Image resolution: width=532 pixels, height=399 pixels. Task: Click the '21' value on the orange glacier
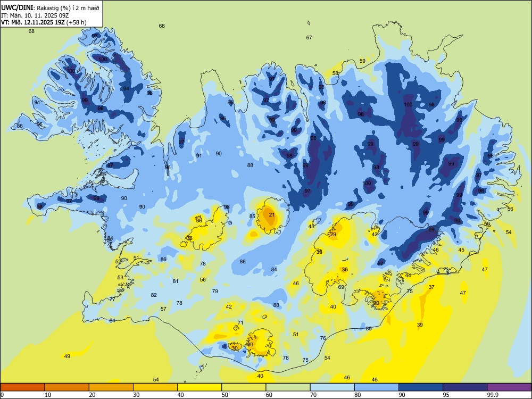click(272, 215)
